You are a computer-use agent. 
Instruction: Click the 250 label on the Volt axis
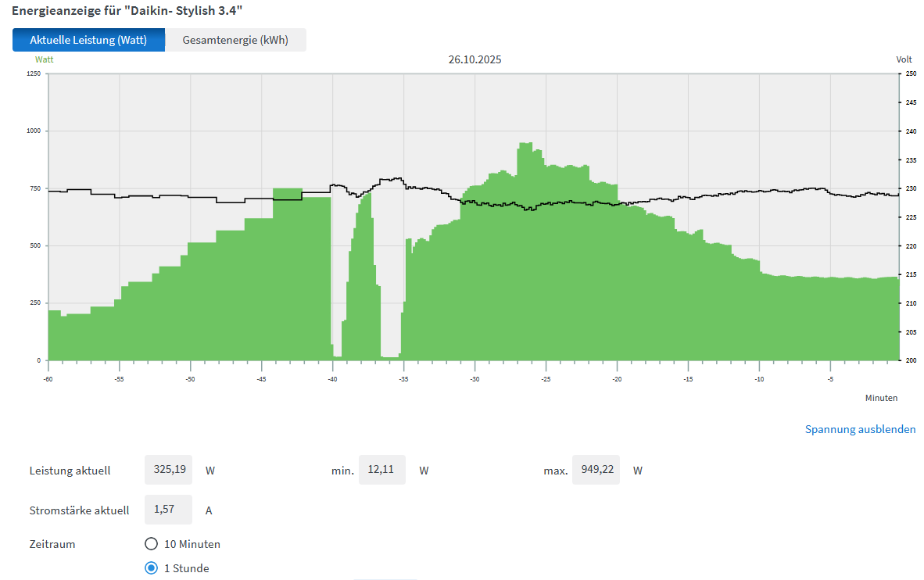click(910, 74)
